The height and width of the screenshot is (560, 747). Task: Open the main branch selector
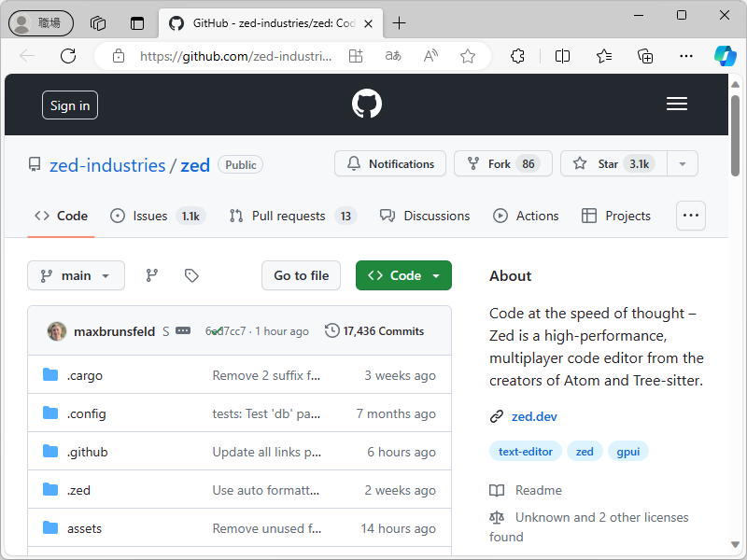point(76,275)
